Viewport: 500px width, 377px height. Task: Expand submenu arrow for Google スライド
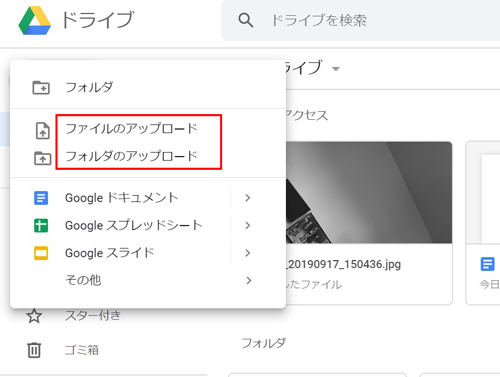coord(248,253)
